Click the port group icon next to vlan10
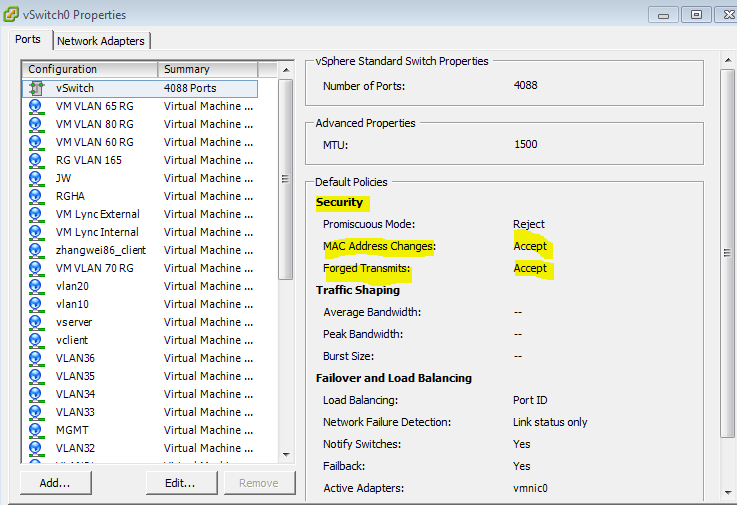Viewport: 737px width, 505px height. coord(36,304)
